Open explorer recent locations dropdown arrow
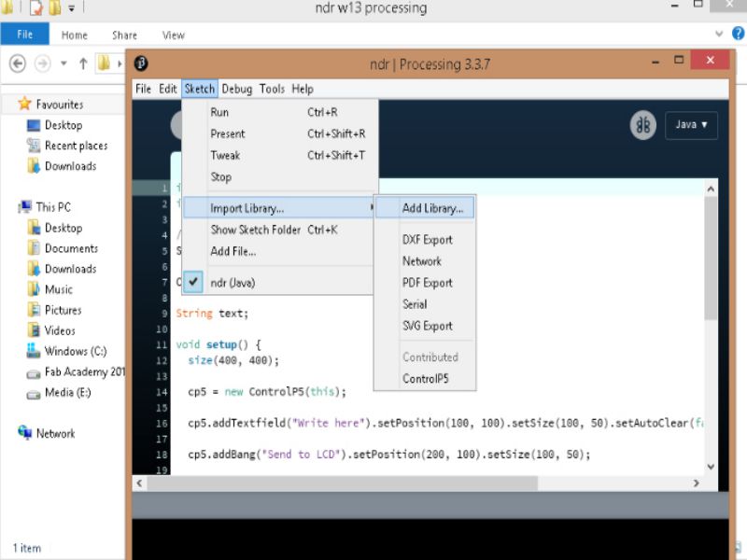The image size is (747, 560). pos(63,63)
